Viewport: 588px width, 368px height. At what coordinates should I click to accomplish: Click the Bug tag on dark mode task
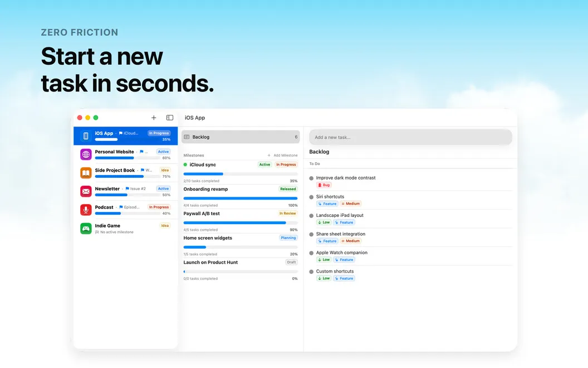point(324,185)
